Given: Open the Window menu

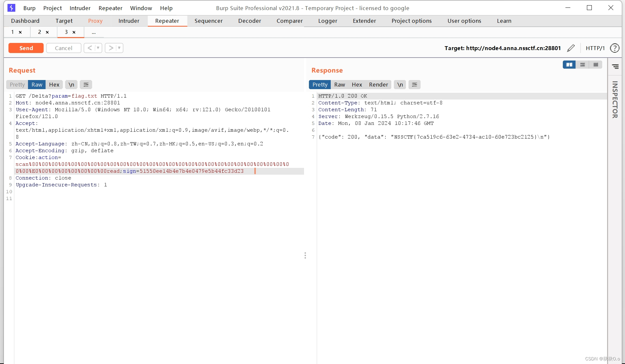Looking at the screenshot, I should (141, 8).
